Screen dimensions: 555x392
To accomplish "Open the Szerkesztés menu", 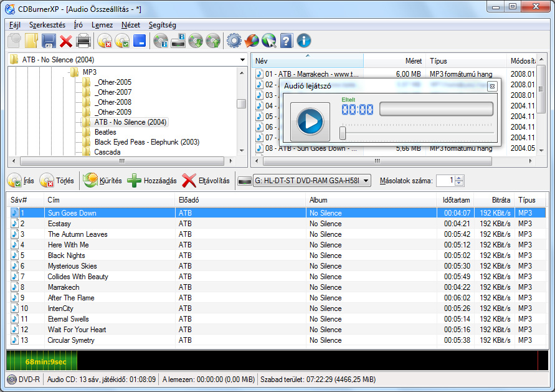I will pos(47,25).
